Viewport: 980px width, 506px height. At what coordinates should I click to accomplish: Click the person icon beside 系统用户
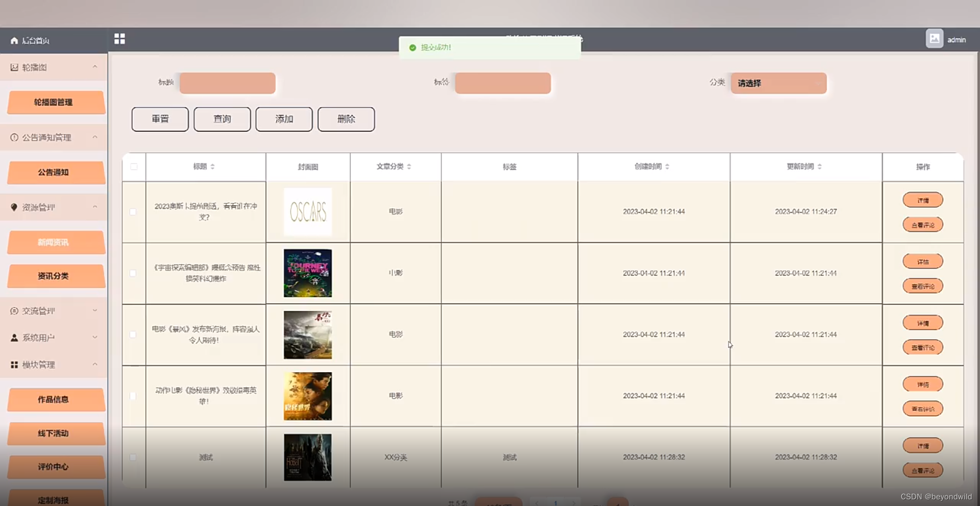point(13,337)
